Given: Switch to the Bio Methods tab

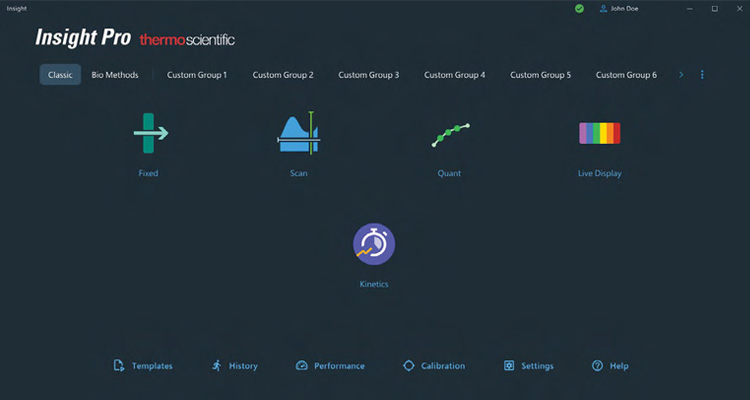Looking at the screenshot, I should coord(115,75).
